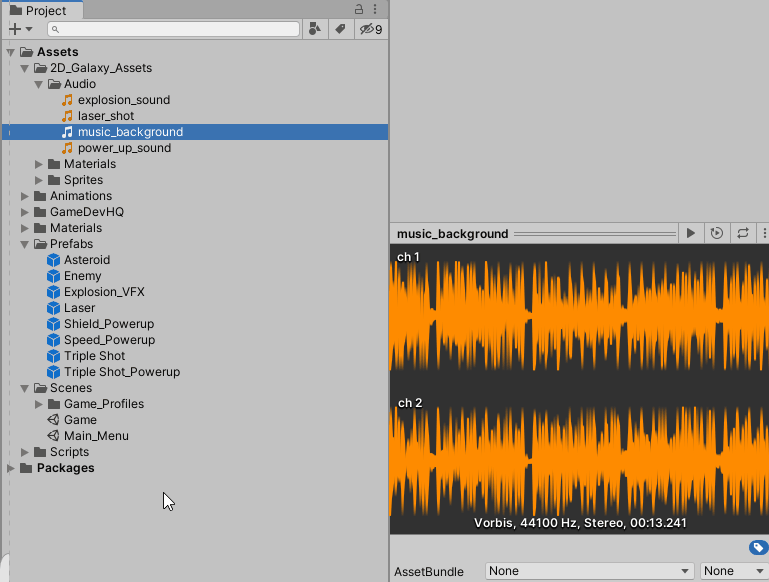Collapse the Scenes folder
769x582 pixels.
(x=25, y=389)
